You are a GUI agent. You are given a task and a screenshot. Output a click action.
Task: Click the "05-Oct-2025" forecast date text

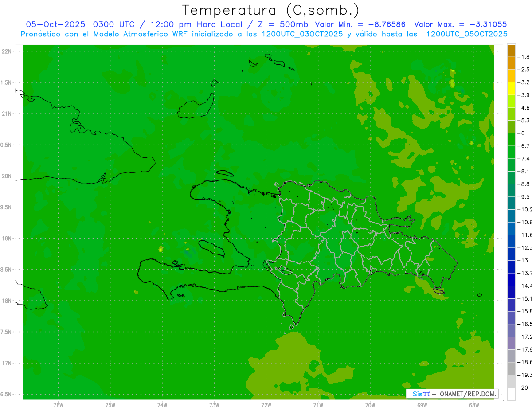pyautogui.click(x=55, y=25)
